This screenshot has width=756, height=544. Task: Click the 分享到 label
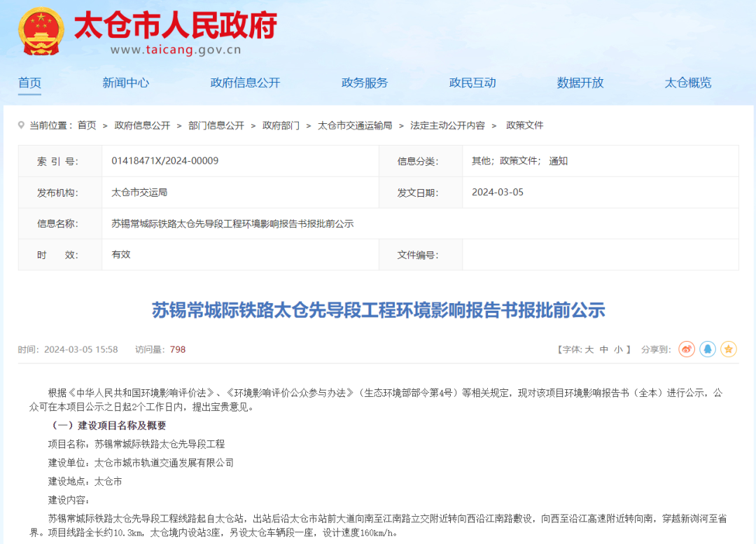tap(656, 349)
